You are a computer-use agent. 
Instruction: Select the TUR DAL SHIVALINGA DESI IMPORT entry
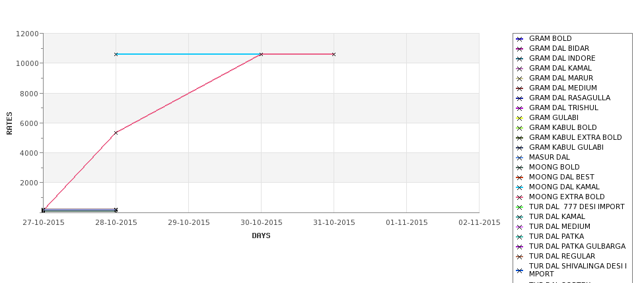point(578,270)
